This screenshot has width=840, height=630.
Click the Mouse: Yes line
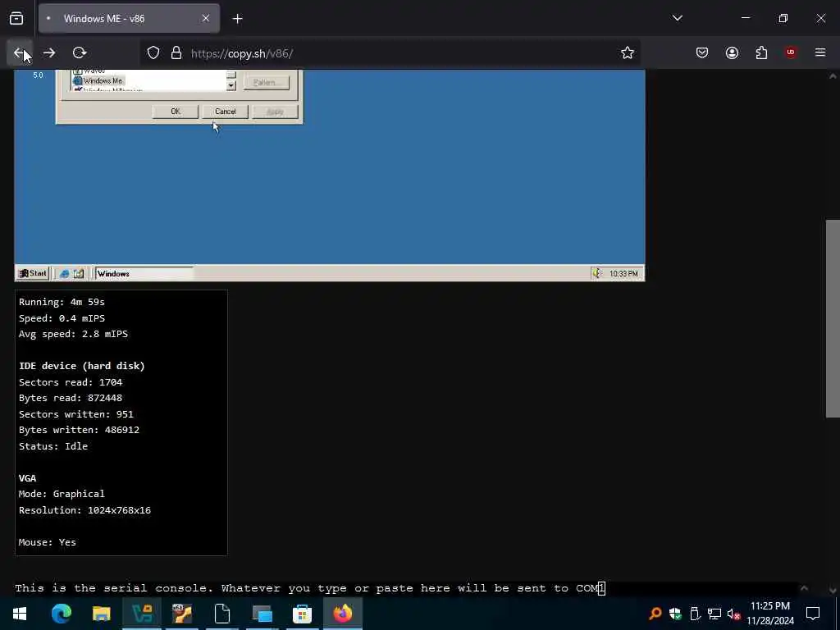point(47,542)
